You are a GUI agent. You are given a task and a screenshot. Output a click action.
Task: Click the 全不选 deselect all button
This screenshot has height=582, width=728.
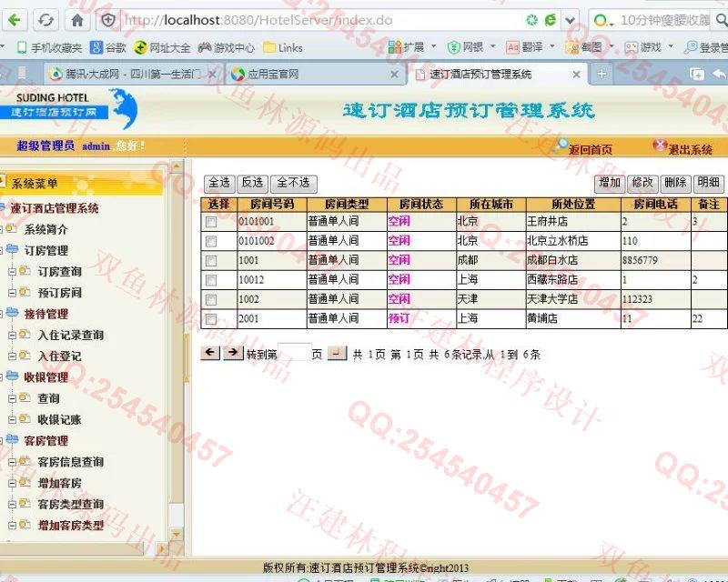293,183
